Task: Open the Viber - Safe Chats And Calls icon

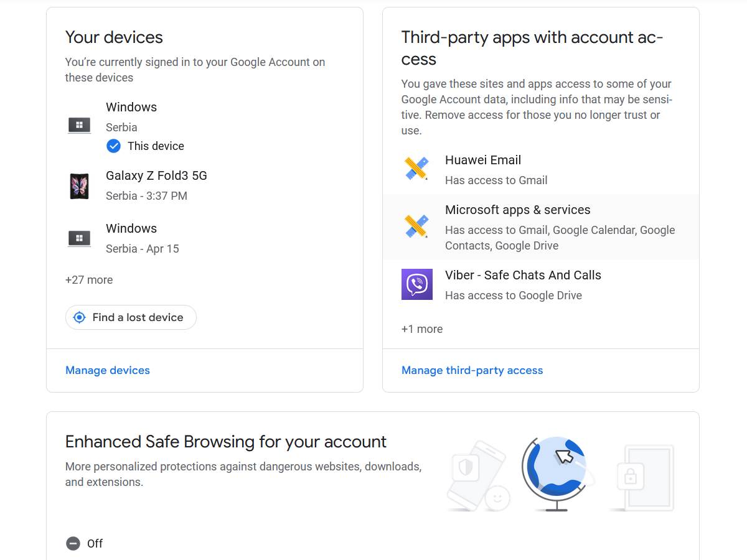Action: coord(416,284)
